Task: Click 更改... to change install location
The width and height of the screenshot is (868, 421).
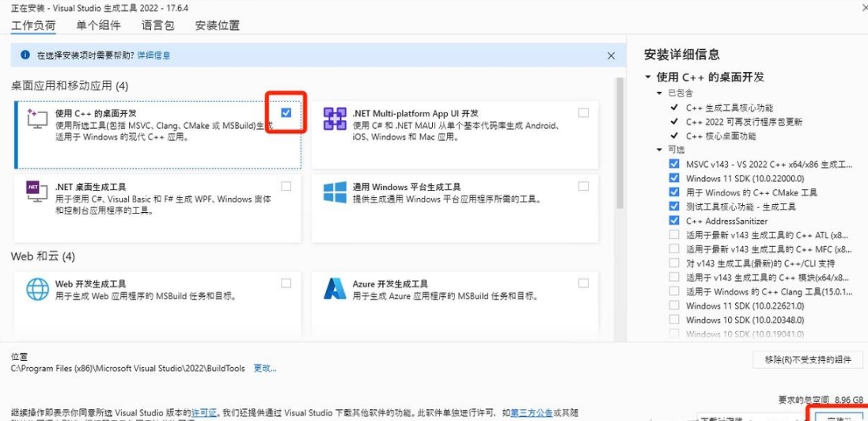Action: point(265,368)
